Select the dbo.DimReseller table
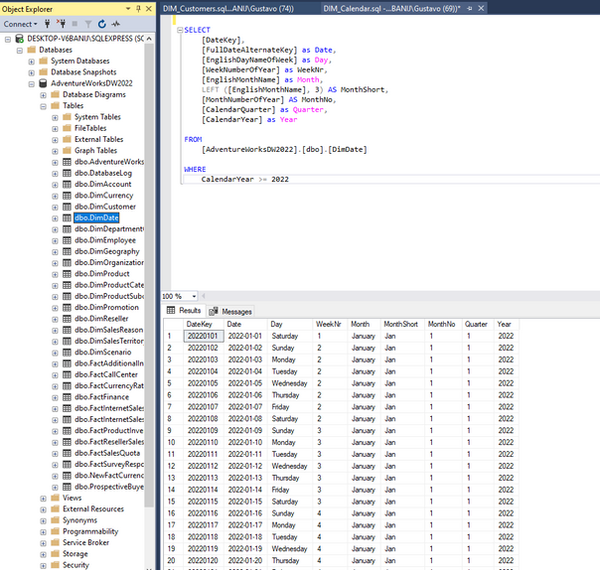Viewport: 600px width, 570px height. (101, 319)
